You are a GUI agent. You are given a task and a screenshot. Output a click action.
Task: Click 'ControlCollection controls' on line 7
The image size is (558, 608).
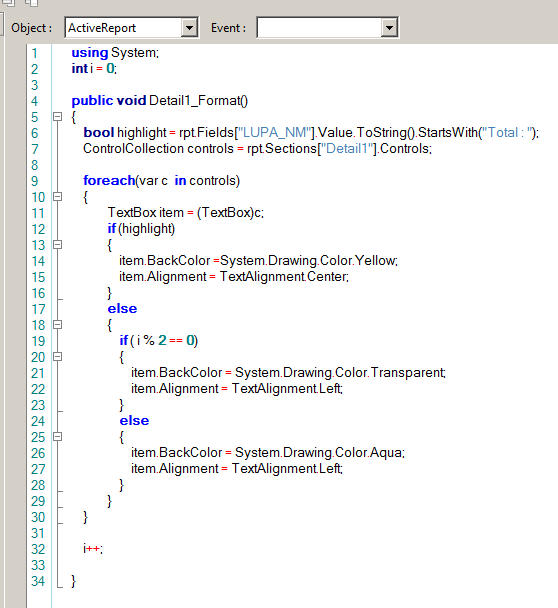click(x=159, y=149)
